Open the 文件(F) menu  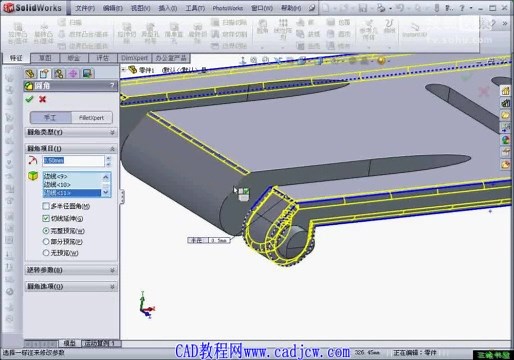(x=85, y=8)
